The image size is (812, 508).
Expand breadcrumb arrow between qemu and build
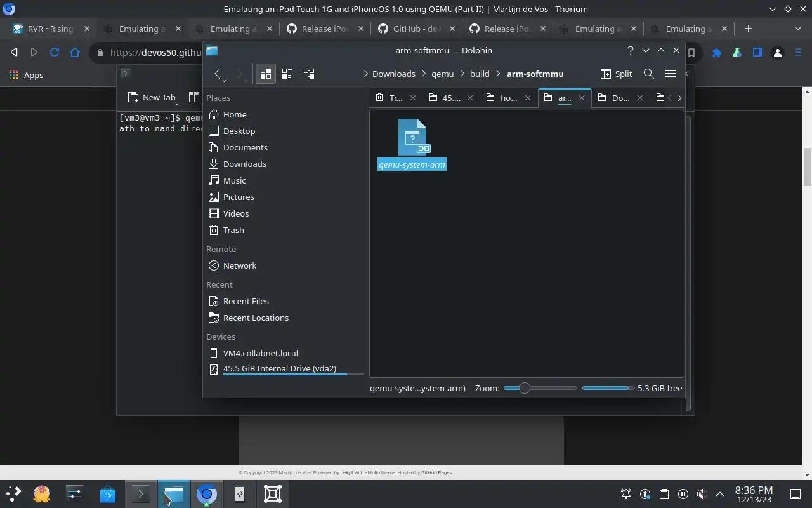462,74
